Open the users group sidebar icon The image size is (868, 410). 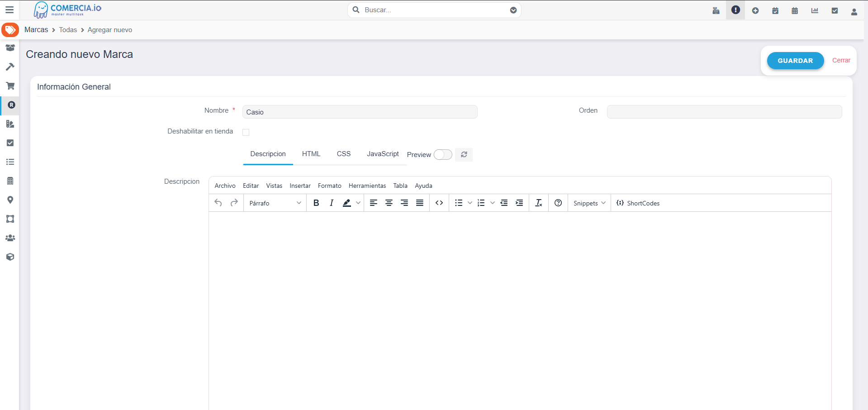[x=10, y=238]
